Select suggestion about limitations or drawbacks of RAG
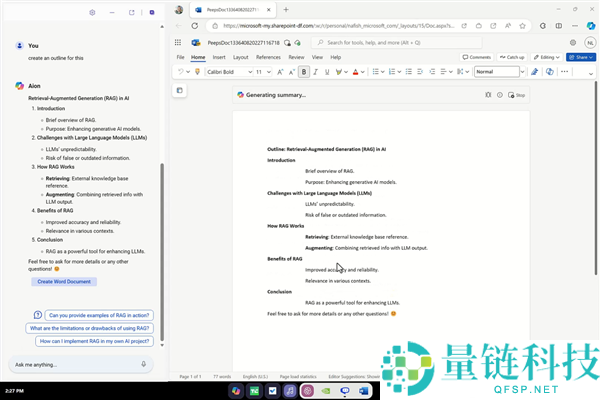Image resolution: width=600 pixels, height=400 pixels. click(x=90, y=328)
